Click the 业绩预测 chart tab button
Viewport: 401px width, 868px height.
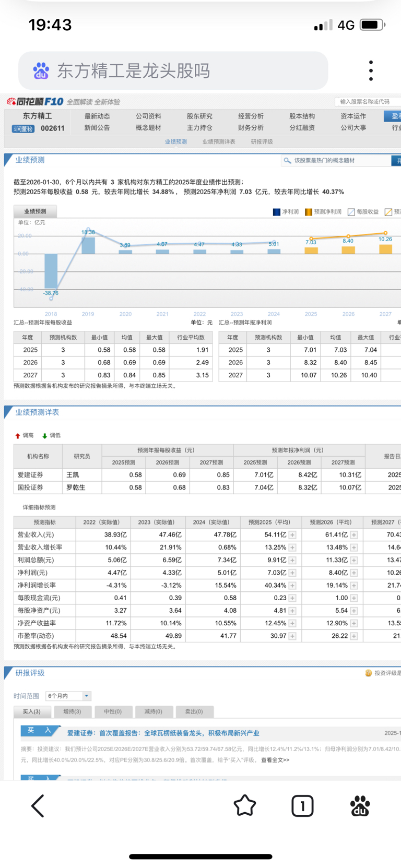[35, 211]
